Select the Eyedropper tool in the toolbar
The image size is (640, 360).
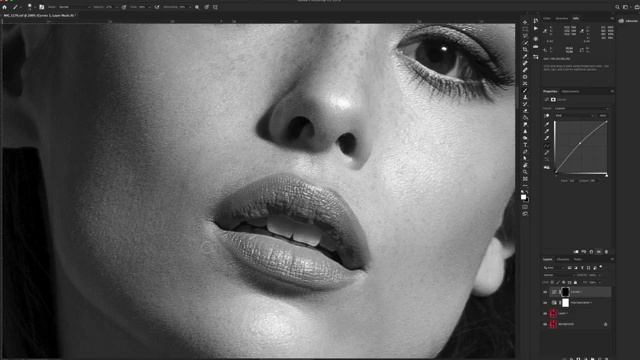(525, 57)
